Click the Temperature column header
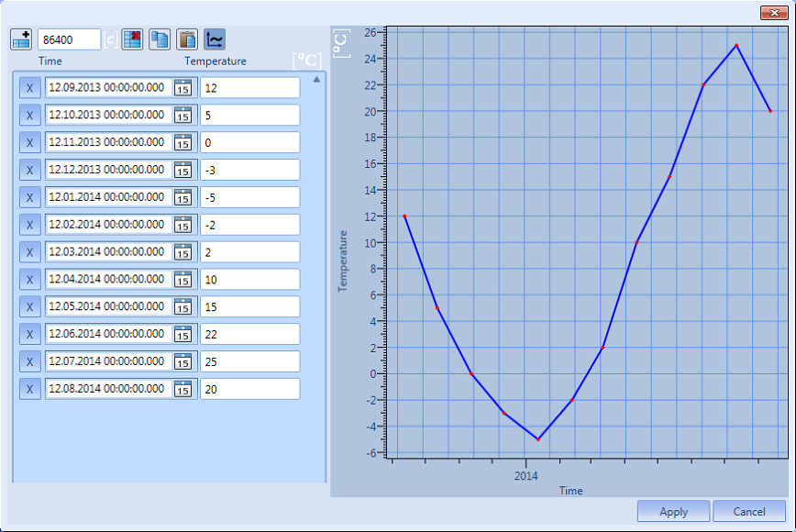Image resolution: width=796 pixels, height=532 pixels. click(x=216, y=61)
